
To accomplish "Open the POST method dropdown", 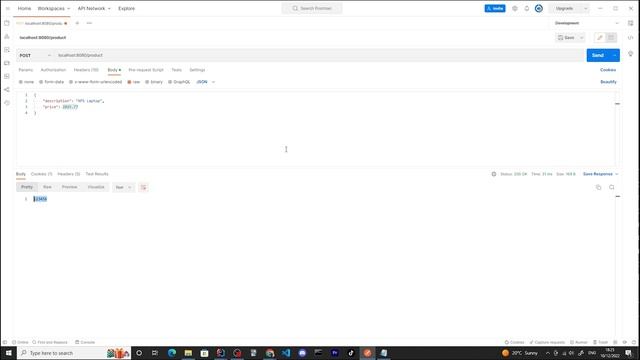I will coord(35,56).
